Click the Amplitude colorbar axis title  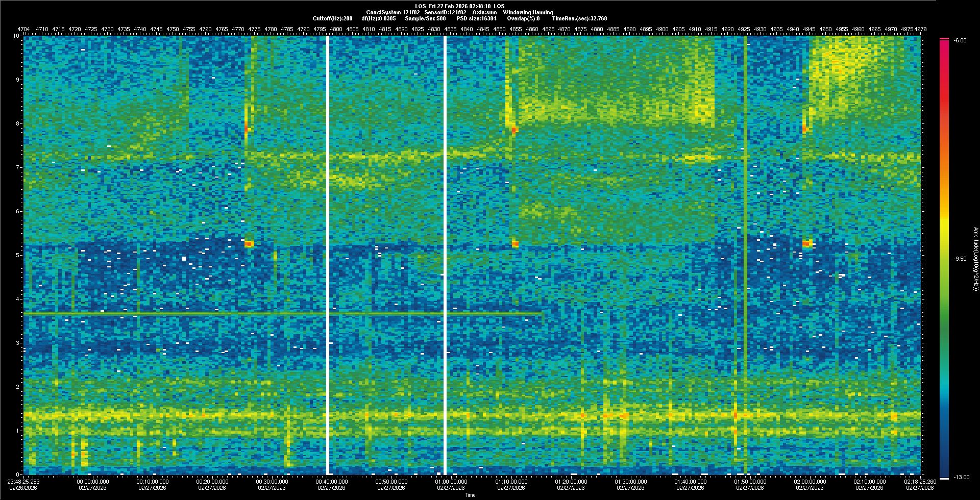click(x=975, y=259)
